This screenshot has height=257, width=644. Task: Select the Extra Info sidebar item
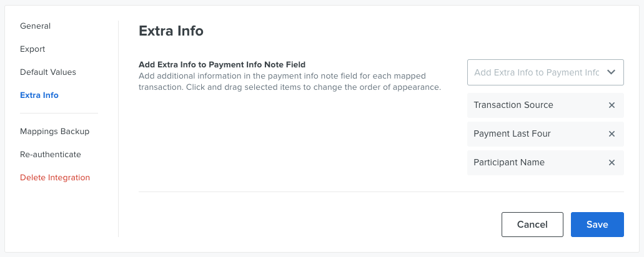point(39,95)
